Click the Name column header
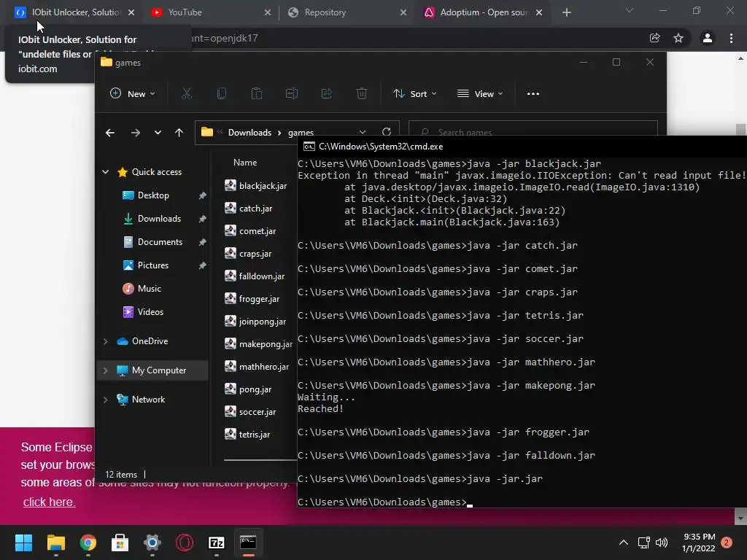This screenshot has height=560, width=747. pos(245,163)
